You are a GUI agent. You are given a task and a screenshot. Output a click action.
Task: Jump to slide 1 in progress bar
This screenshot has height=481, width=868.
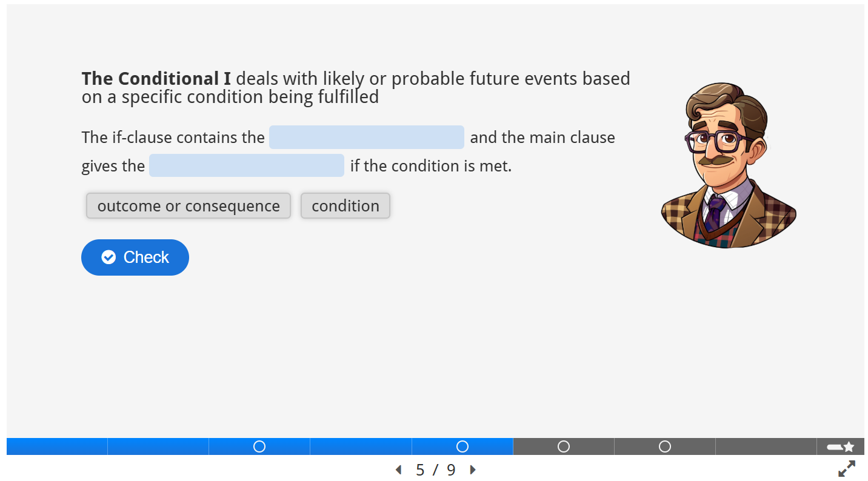tap(57, 446)
